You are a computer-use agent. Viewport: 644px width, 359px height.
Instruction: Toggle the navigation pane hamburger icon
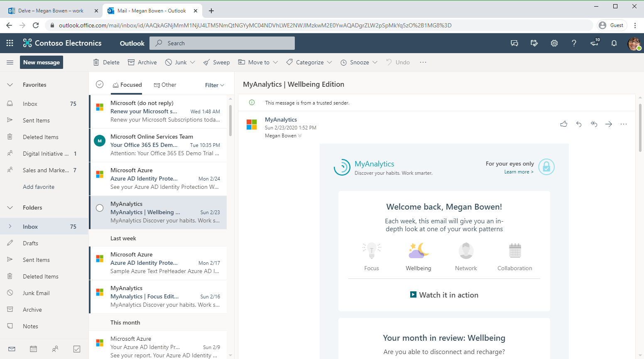coord(10,62)
